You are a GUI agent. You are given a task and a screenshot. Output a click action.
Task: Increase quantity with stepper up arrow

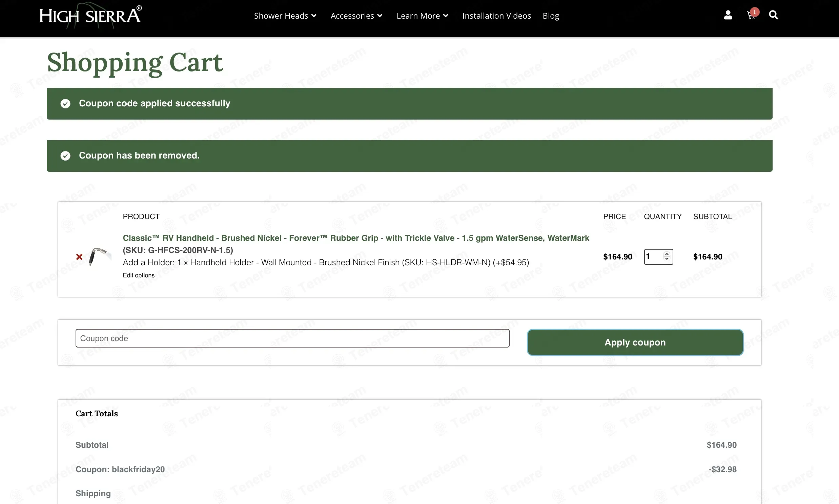click(667, 254)
